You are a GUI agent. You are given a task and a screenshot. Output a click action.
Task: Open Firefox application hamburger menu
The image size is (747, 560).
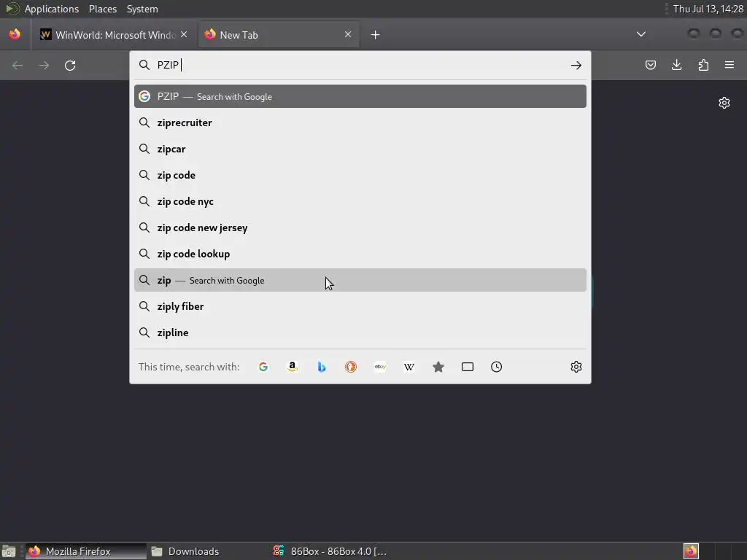point(729,65)
